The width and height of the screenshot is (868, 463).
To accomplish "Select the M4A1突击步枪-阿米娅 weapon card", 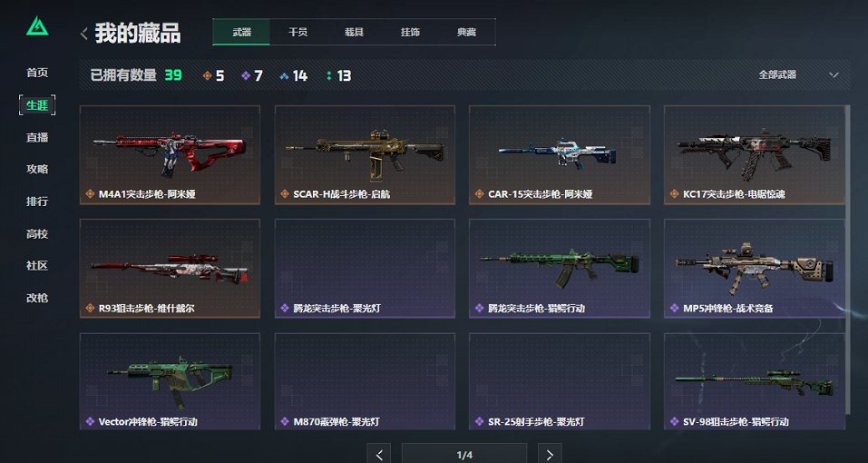I will coord(170,155).
